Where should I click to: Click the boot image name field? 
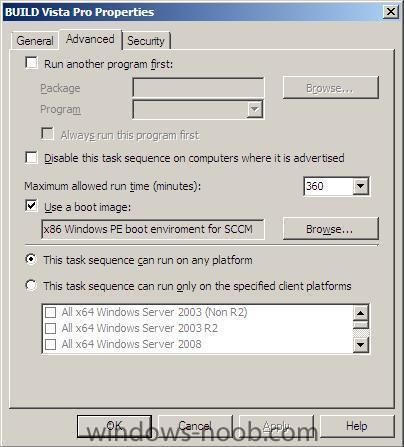[153, 229]
